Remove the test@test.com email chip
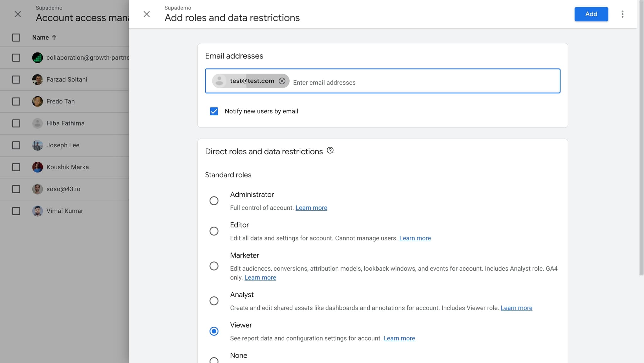The image size is (644, 363). pyautogui.click(x=282, y=81)
